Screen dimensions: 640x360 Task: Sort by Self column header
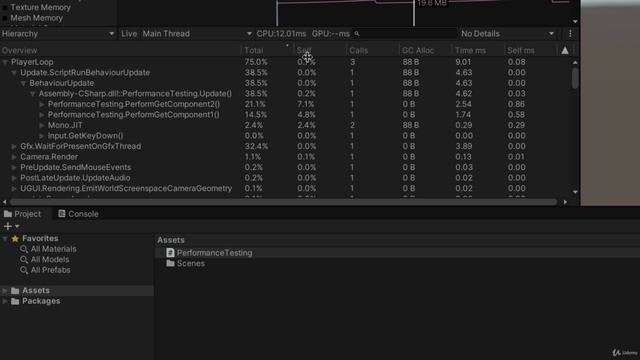(x=304, y=51)
